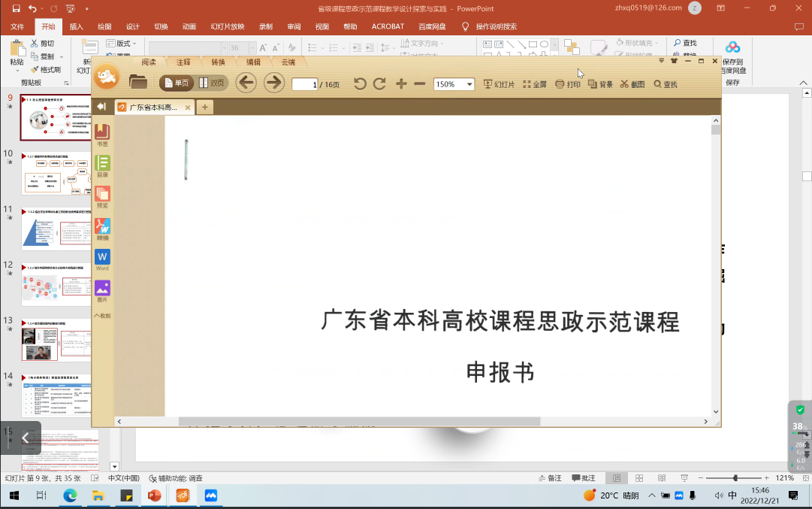Rotate page counterclockwise in PDF reader

360,84
